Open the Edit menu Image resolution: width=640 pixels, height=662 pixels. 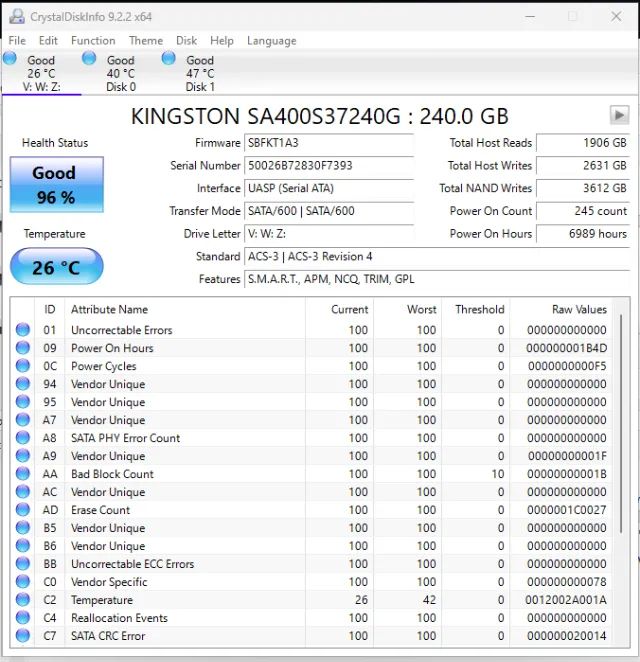(x=48, y=41)
